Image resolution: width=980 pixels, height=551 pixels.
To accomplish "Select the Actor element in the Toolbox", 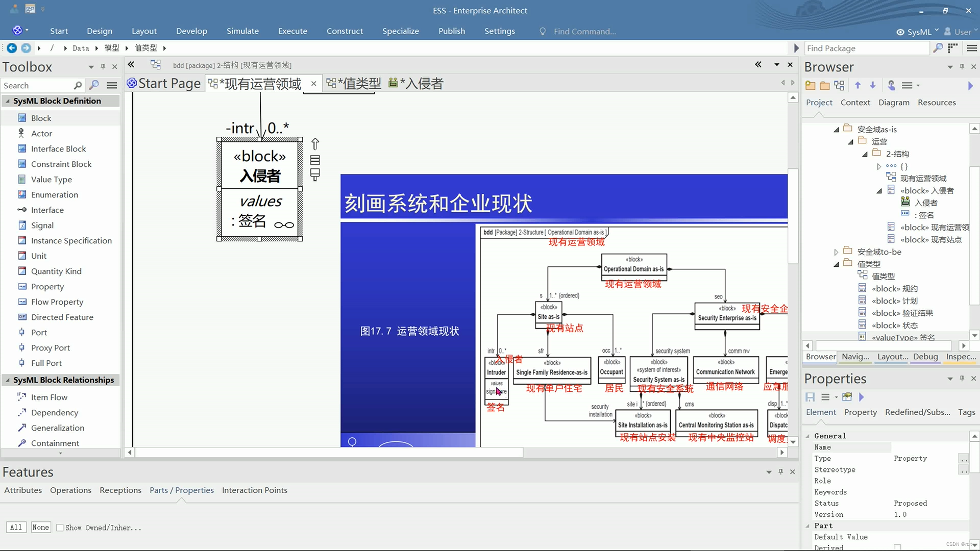I will [40, 133].
